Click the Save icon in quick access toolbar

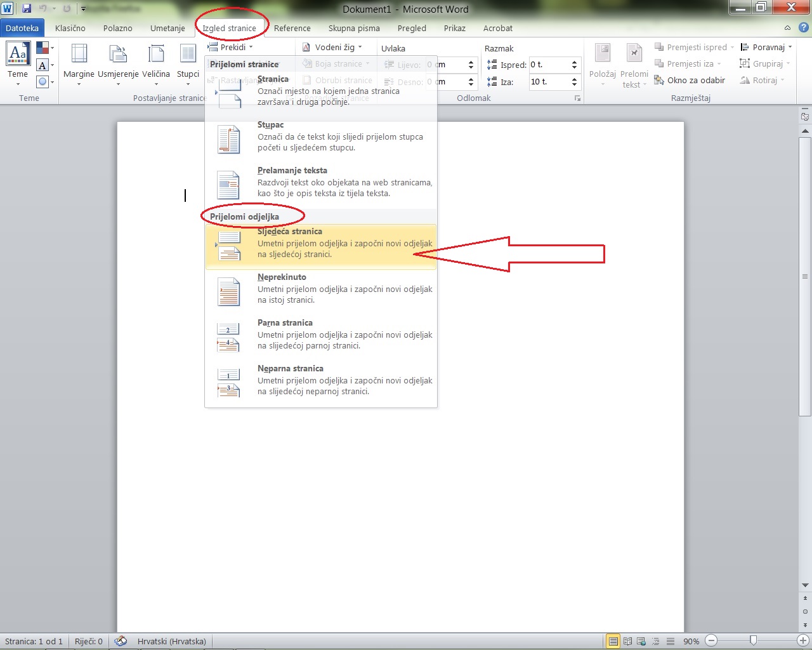click(x=27, y=9)
